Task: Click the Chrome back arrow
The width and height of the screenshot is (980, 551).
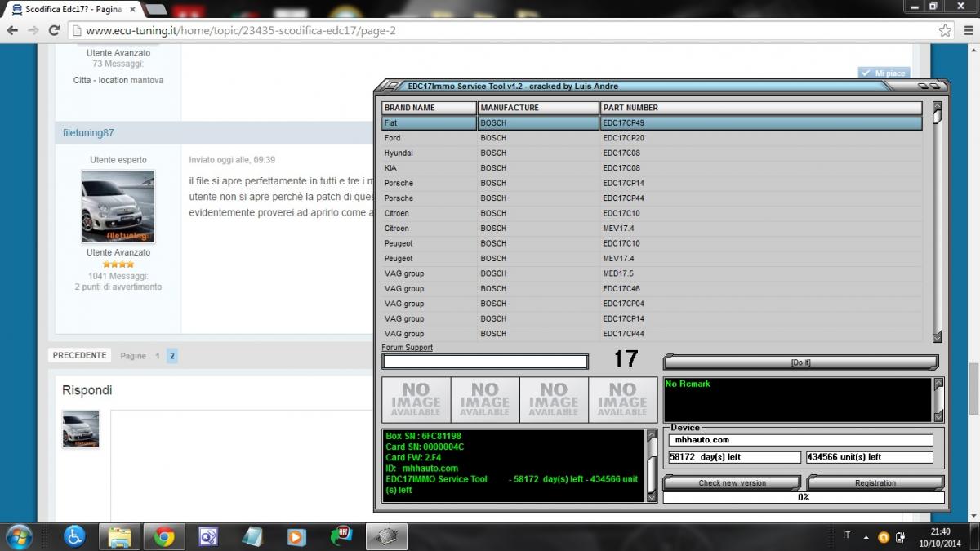Action: [x=12, y=31]
